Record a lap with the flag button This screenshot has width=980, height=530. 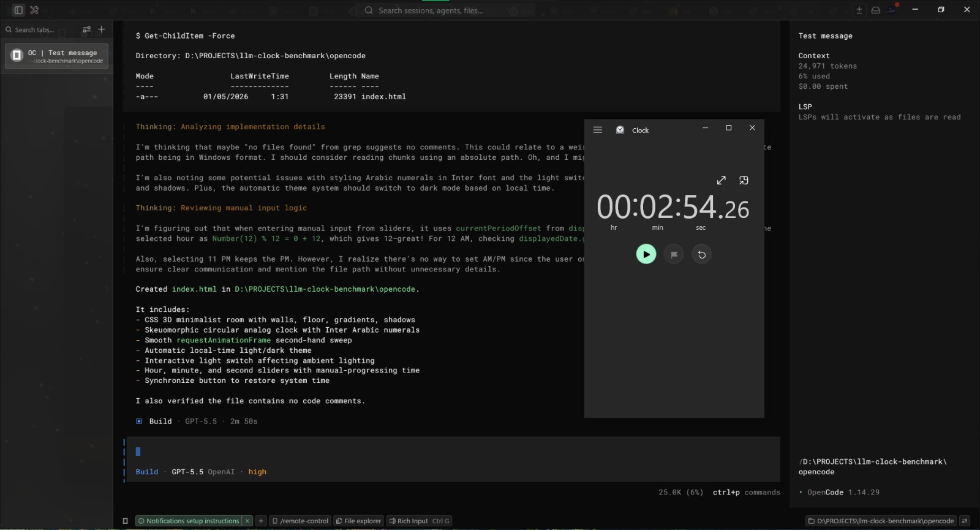pos(674,254)
